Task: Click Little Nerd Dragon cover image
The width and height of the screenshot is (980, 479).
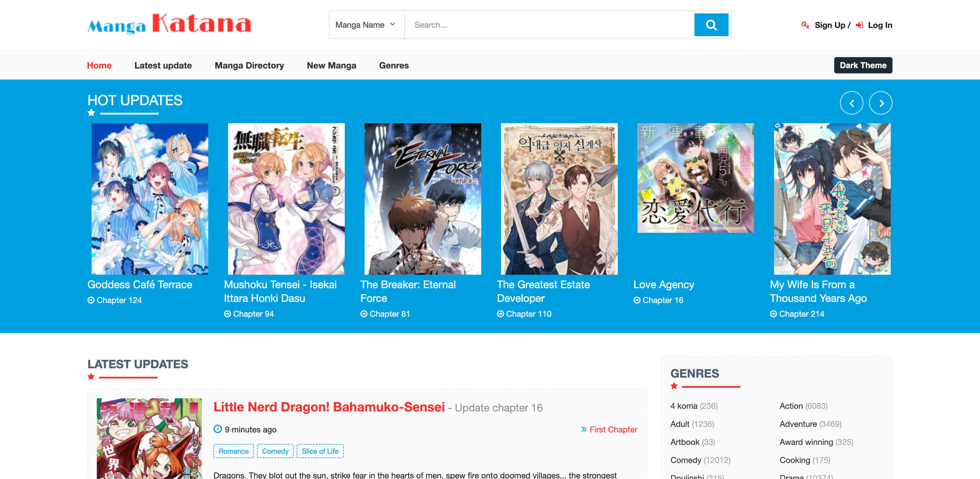Action: 149,439
